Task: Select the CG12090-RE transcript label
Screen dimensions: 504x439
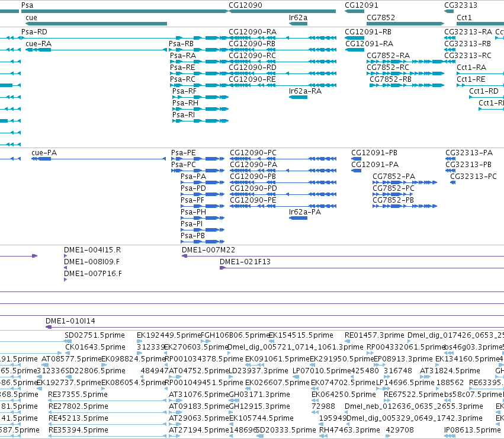Action: tap(252, 79)
